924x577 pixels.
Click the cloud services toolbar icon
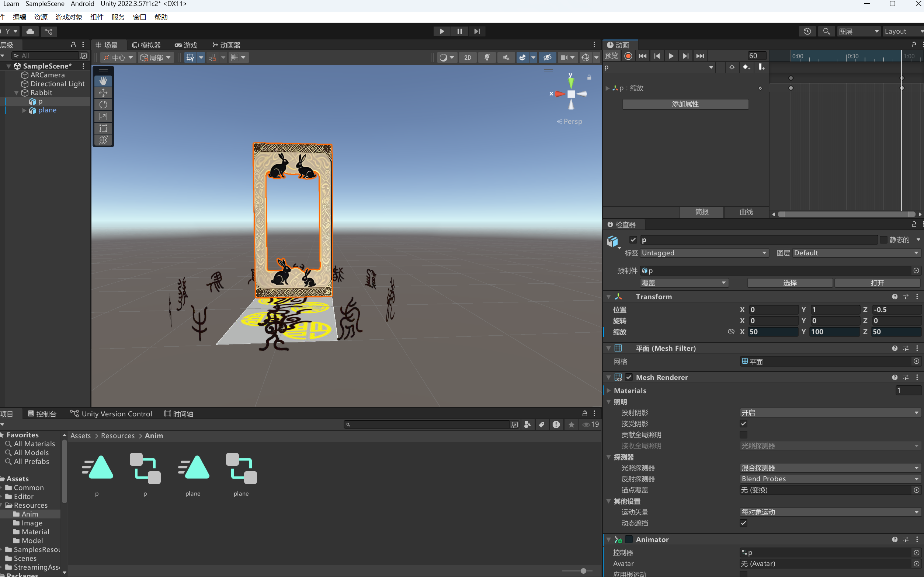click(x=30, y=31)
